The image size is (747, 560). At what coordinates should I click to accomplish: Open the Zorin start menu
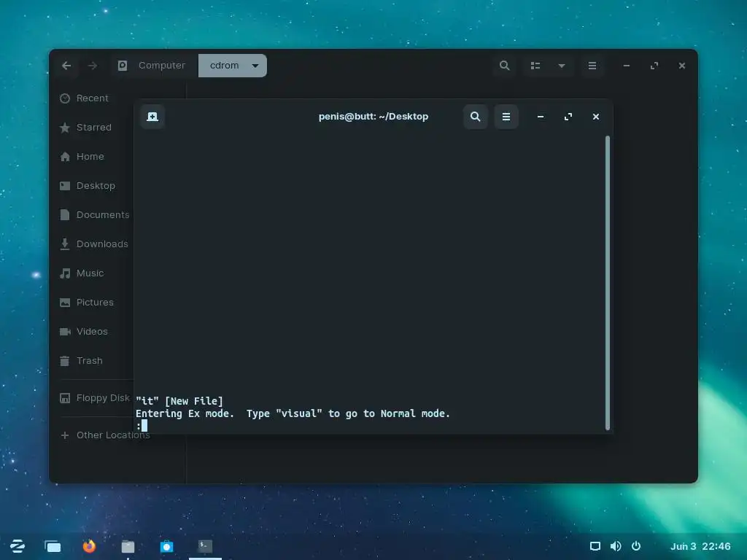18,546
